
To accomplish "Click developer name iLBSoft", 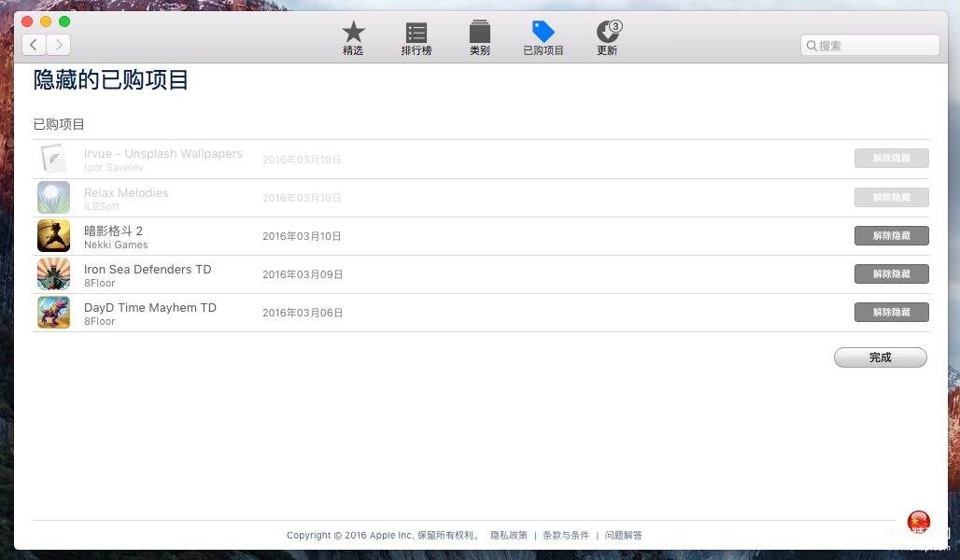I will pos(101,206).
